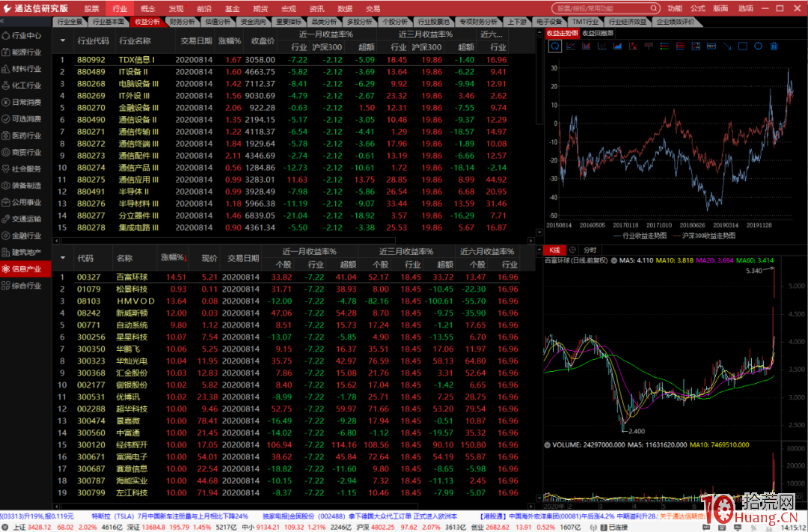This screenshot has width=808, height=532.
Task: Switch to the 财务分析 tab
Action: coord(183,22)
